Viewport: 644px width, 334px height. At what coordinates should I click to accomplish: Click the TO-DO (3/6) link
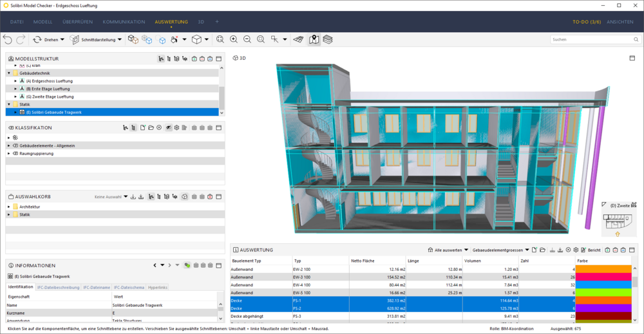click(587, 22)
